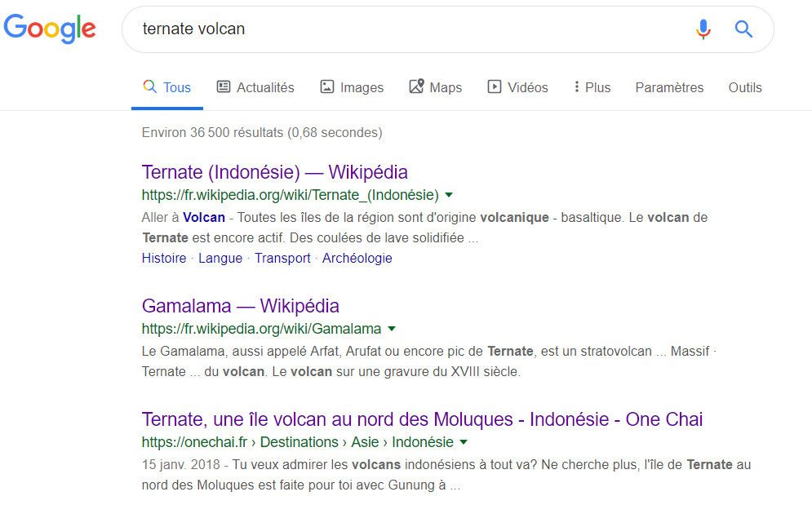The height and width of the screenshot is (505, 812).
Task: Expand dropdown arrow beside Ternate_(Indonésie) URL
Action: [x=449, y=195]
